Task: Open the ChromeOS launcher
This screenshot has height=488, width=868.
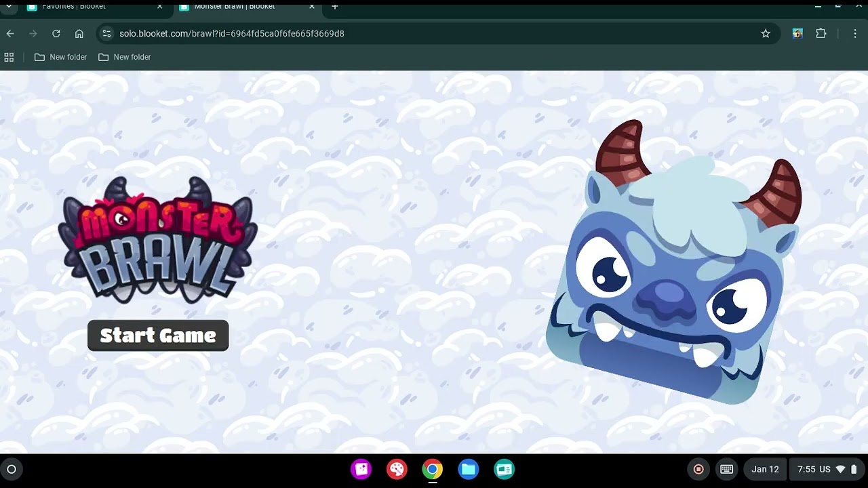Action: point(12,469)
